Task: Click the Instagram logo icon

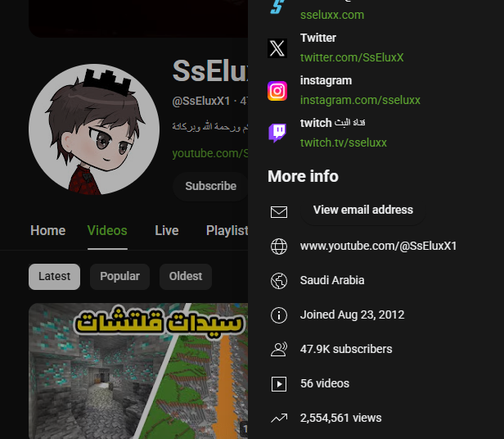Action: click(x=277, y=91)
